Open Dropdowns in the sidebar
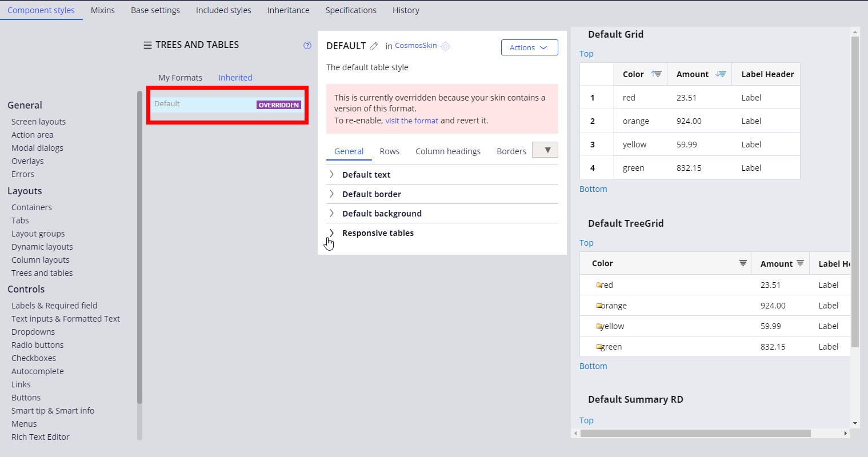The image size is (868, 457). pyautogui.click(x=33, y=332)
